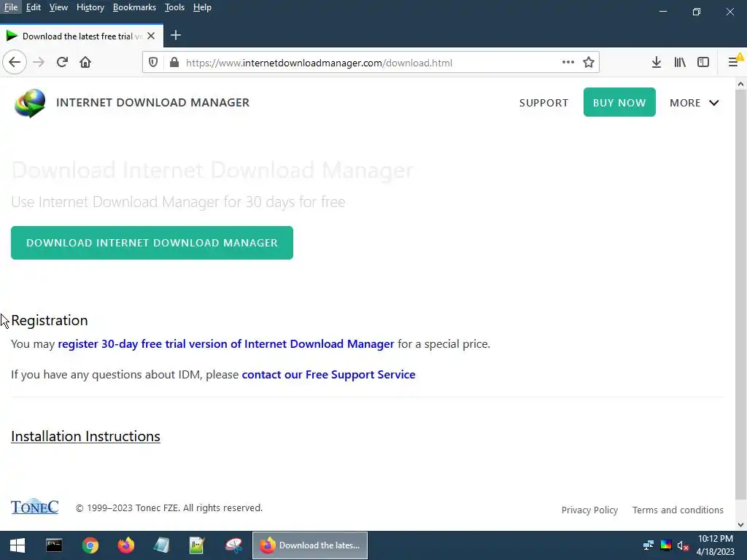Screen dimensions: 747x560
Task: Expand the MORE dropdown menu
Action: coord(694,103)
